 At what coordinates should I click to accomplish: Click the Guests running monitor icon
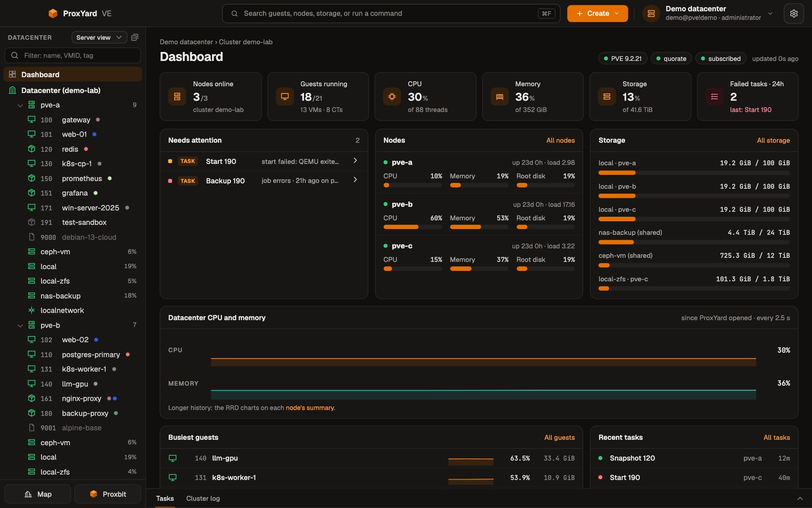pos(285,97)
